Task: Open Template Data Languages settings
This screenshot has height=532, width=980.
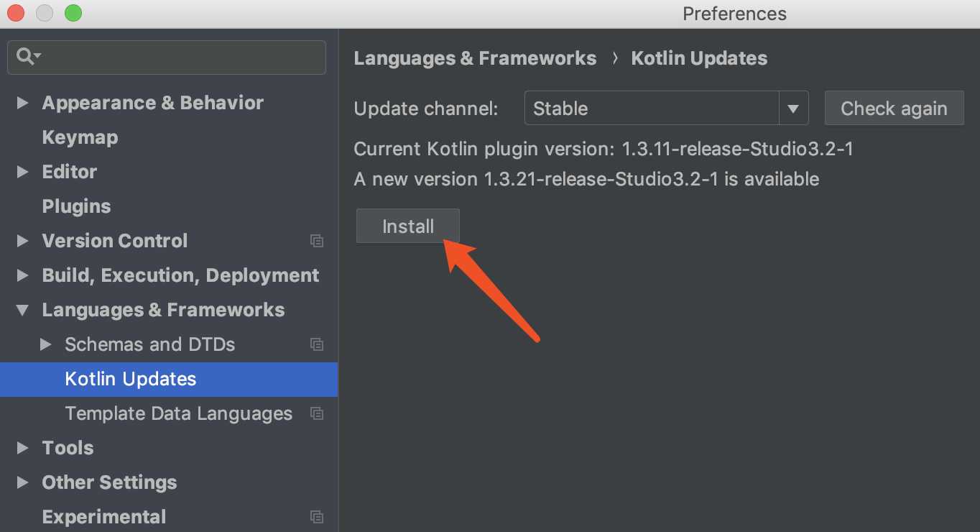Action: click(178, 413)
